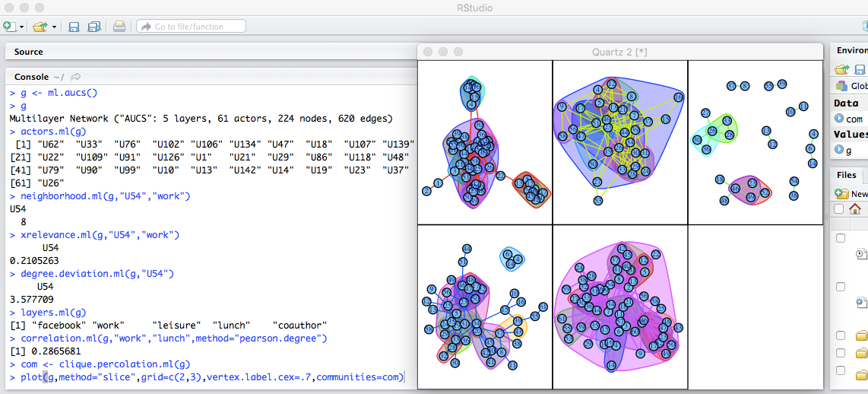Click the 'layers.ml(g)' command
Image resolution: width=868 pixels, height=394 pixels.
point(48,312)
